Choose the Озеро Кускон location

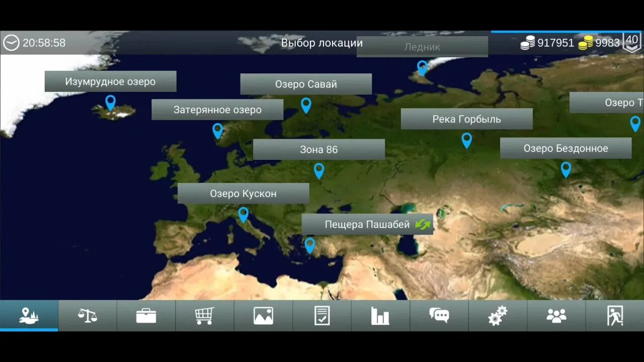coord(243,194)
